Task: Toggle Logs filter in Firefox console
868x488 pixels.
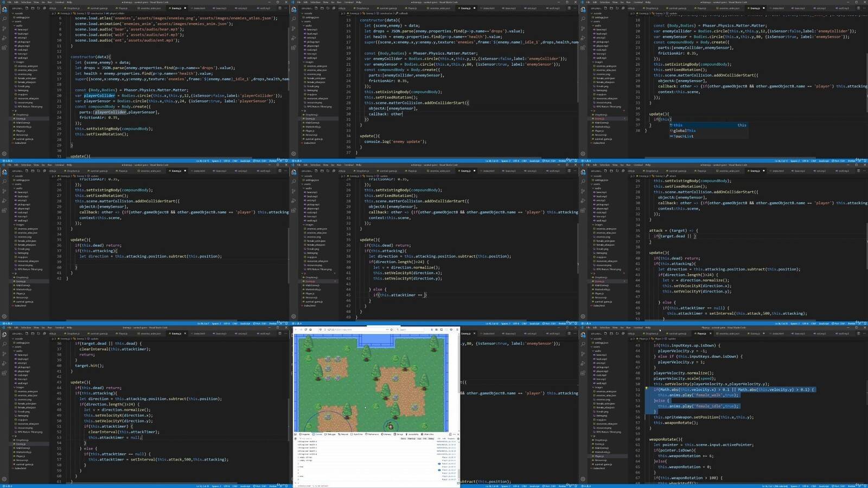Action: pyautogui.click(x=419, y=439)
